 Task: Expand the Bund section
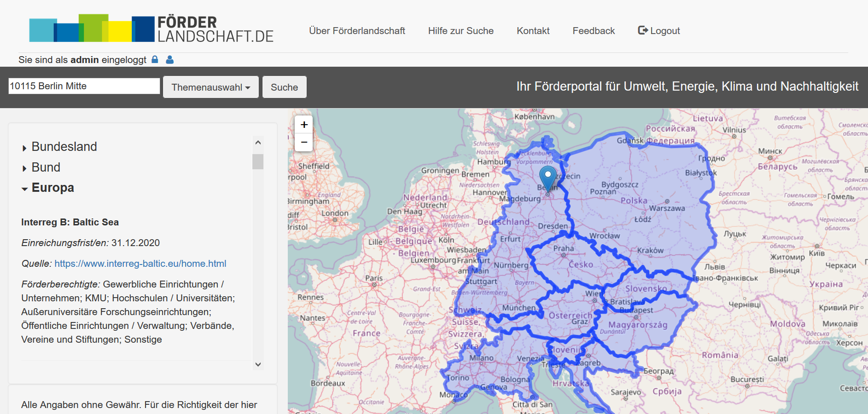[46, 167]
